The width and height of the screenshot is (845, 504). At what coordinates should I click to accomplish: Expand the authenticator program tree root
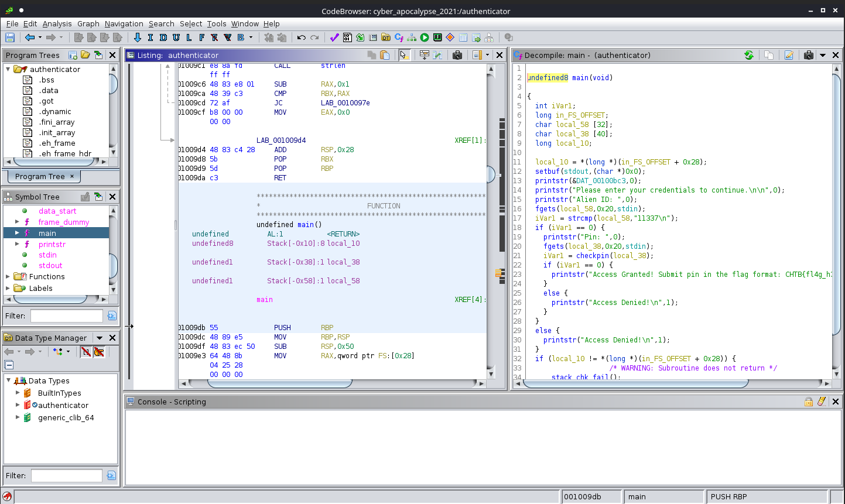tap(9, 69)
